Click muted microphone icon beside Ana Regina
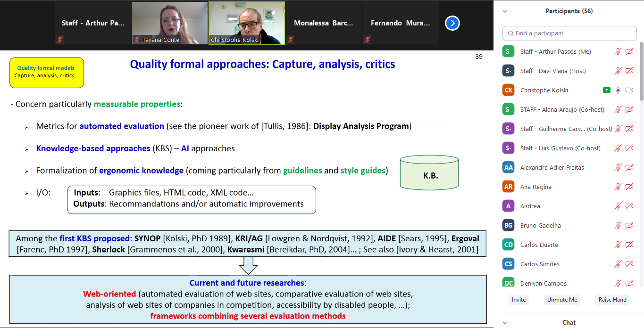Screen dimensions: 644x328 pyautogui.click(x=618, y=187)
